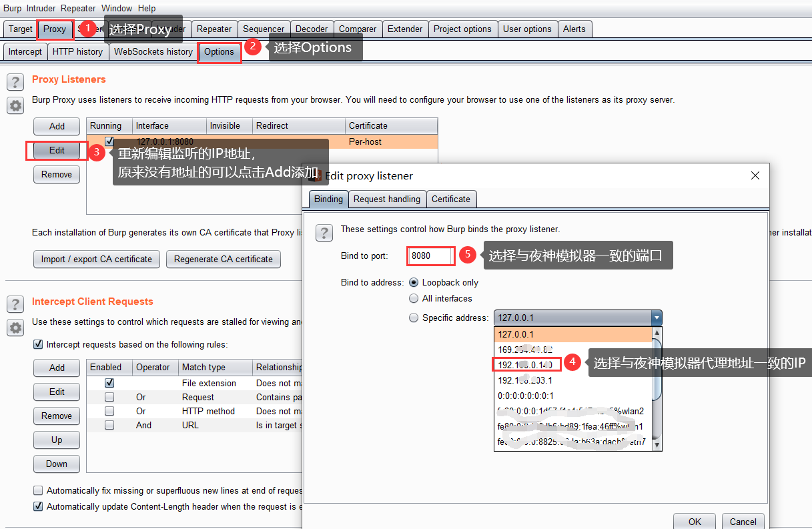This screenshot has height=529, width=812.
Task: Switch to the Proxy tab
Action: (55, 29)
